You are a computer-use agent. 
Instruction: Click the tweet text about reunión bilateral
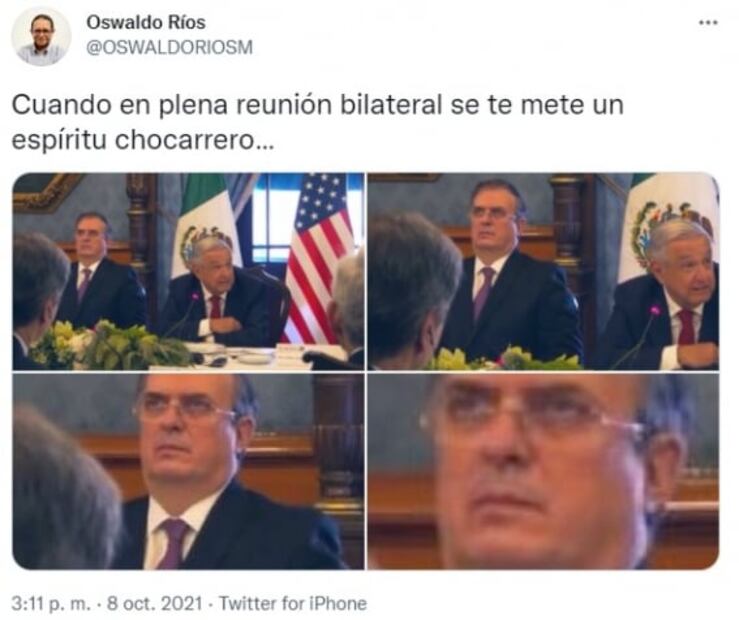pos(317,122)
